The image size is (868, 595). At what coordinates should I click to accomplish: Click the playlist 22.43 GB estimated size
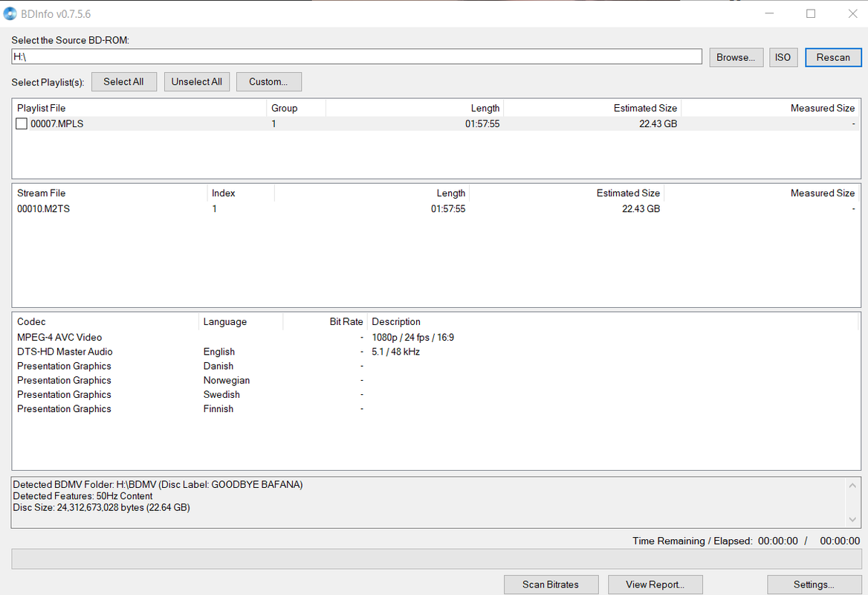pyautogui.click(x=658, y=123)
